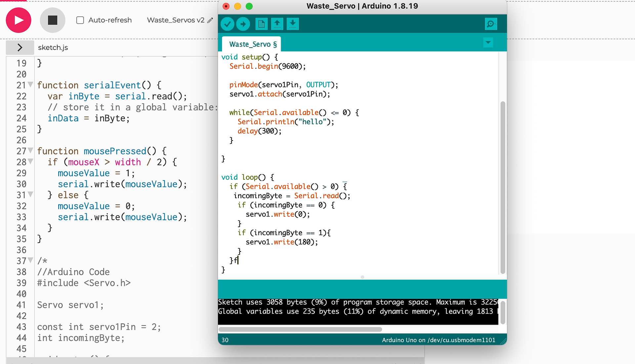Viewport: 635px width, 364px height.
Task: Stop the running p5 sketch
Action: click(53, 20)
